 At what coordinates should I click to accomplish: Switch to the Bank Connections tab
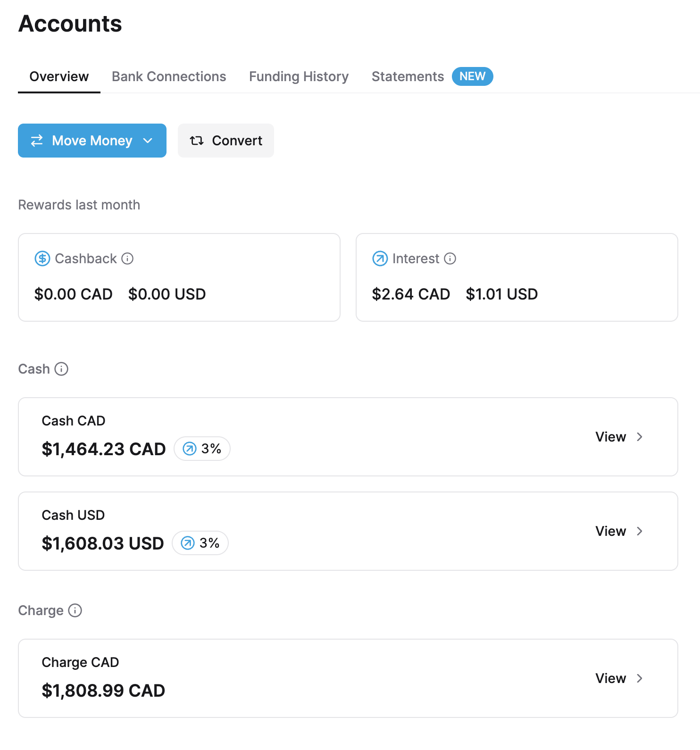[x=168, y=76]
